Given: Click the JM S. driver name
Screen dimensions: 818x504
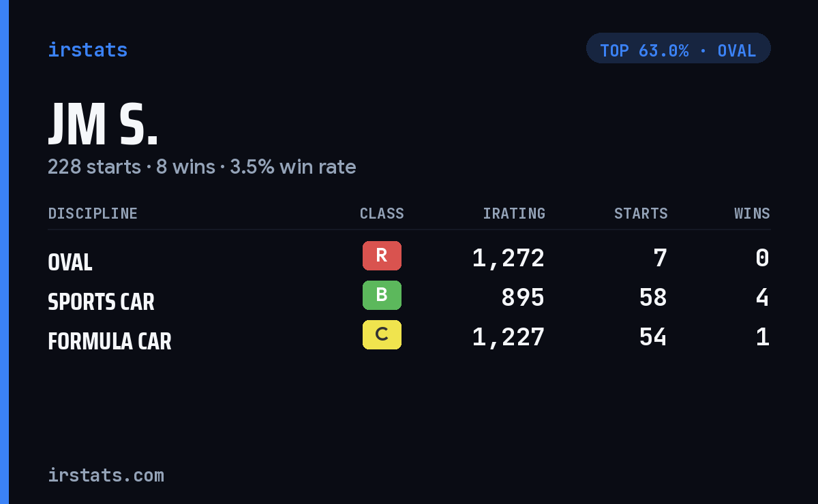Looking at the screenshot, I should pyautogui.click(x=103, y=125).
